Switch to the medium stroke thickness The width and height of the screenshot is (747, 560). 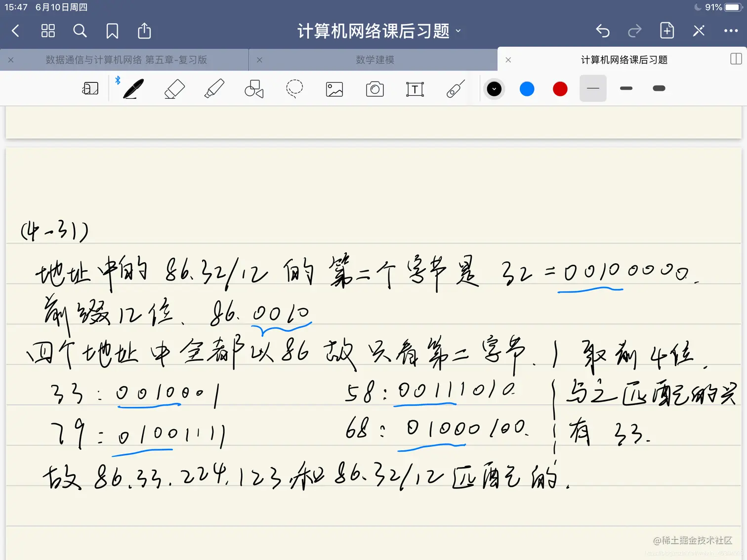[x=625, y=88]
